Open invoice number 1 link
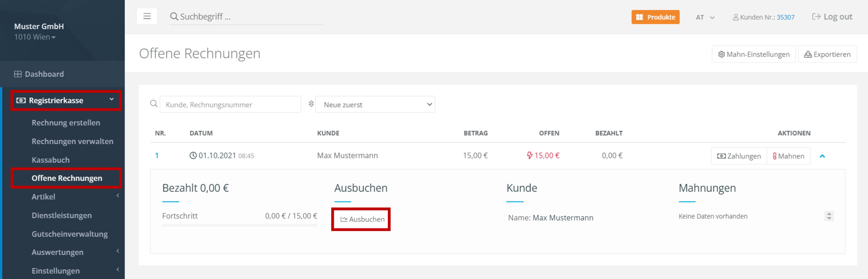This screenshot has height=279, width=868. (157, 155)
